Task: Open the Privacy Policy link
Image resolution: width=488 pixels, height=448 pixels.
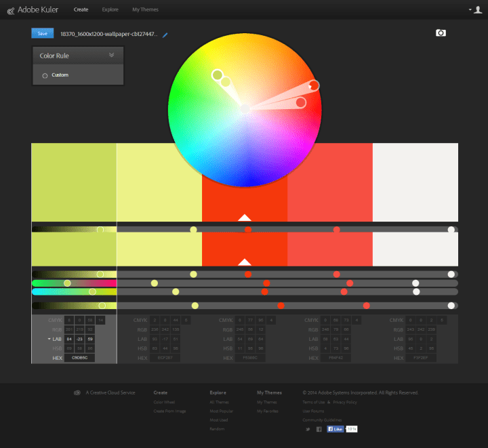Action: 345,403
